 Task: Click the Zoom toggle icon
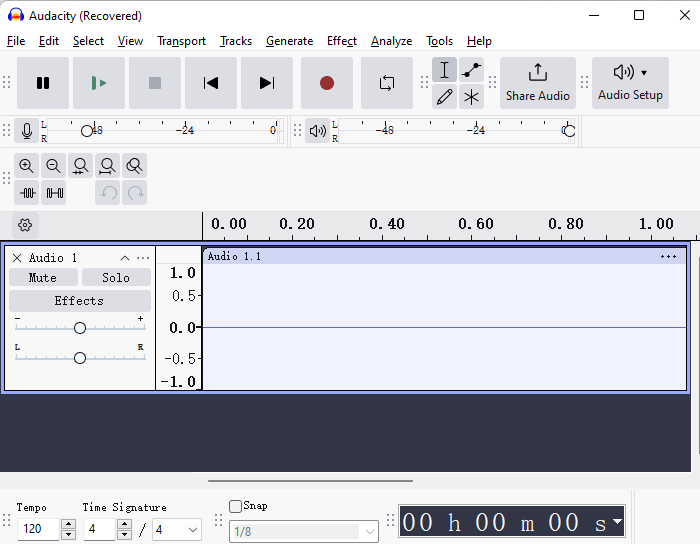134,166
